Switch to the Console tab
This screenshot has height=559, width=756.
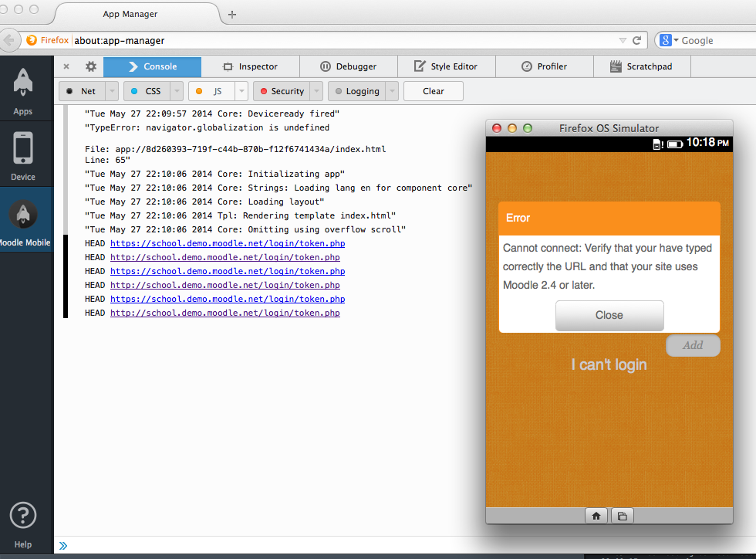pos(153,66)
